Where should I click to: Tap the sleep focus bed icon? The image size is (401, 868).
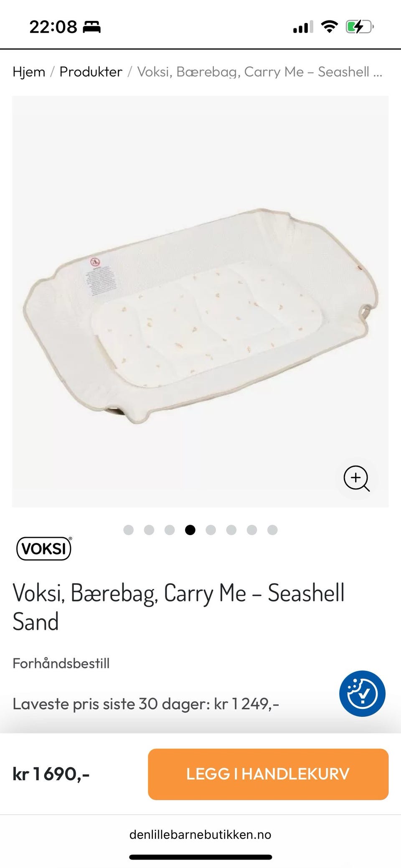point(91,28)
